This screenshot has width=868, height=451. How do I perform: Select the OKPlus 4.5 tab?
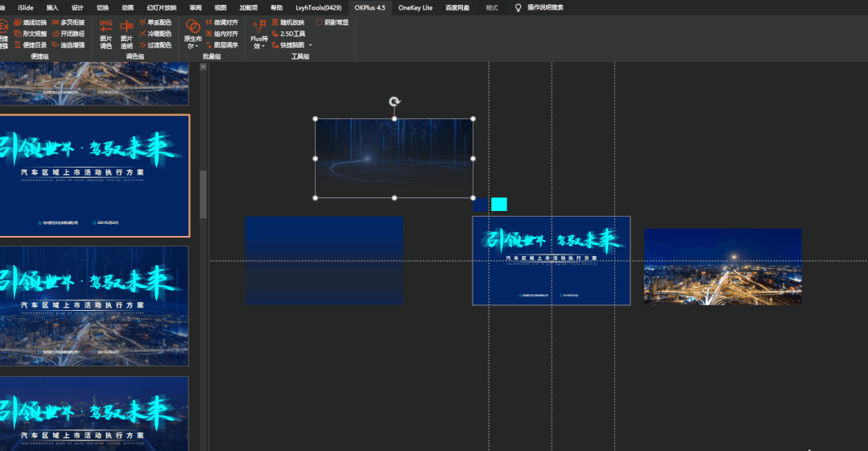(370, 8)
